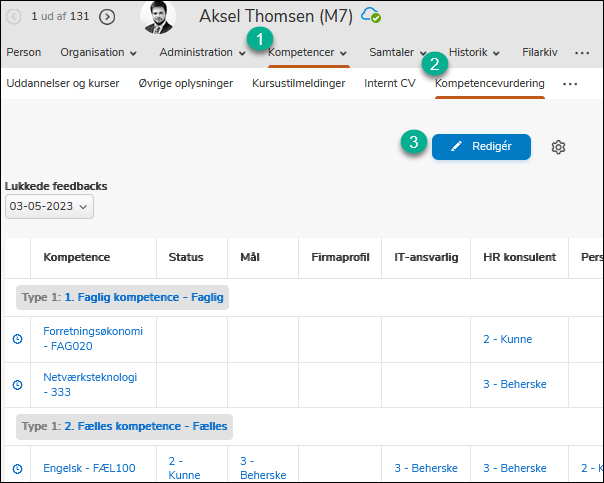Expand the Organisation menu

click(98, 52)
